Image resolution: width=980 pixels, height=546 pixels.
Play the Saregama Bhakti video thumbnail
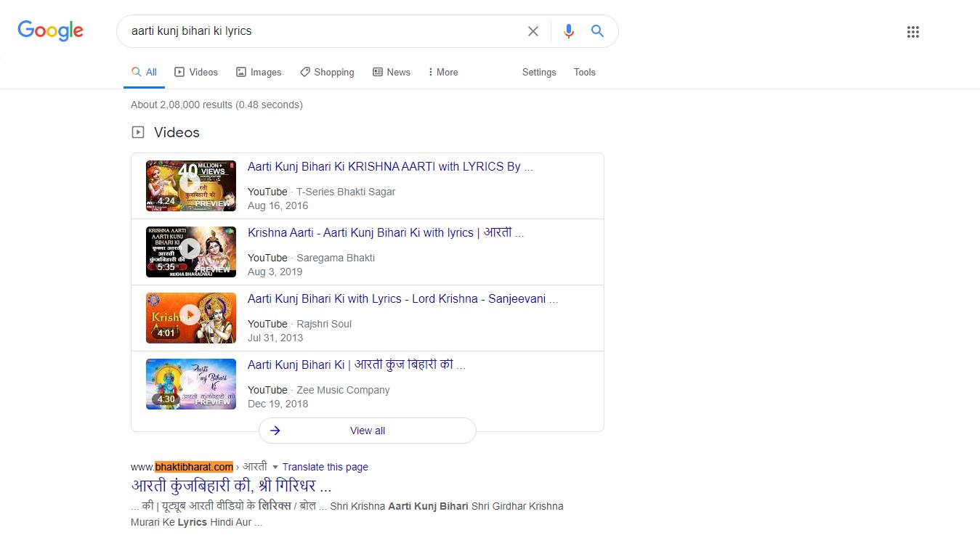point(190,251)
